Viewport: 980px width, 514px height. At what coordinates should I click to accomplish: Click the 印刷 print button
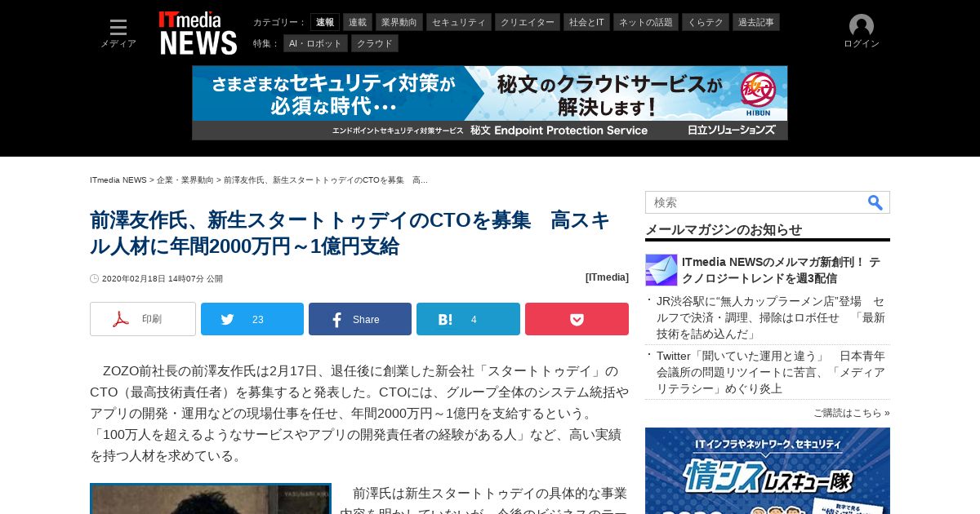tap(143, 319)
